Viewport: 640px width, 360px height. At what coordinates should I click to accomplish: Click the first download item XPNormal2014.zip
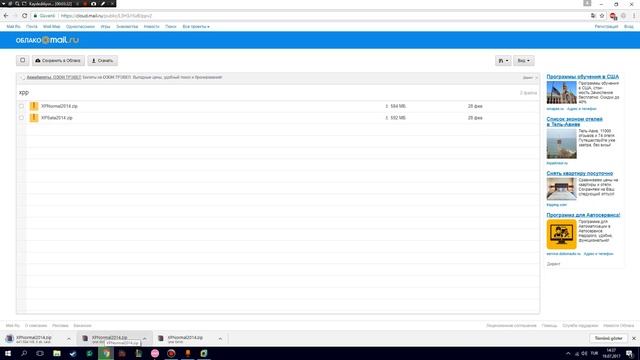(34, 339)
